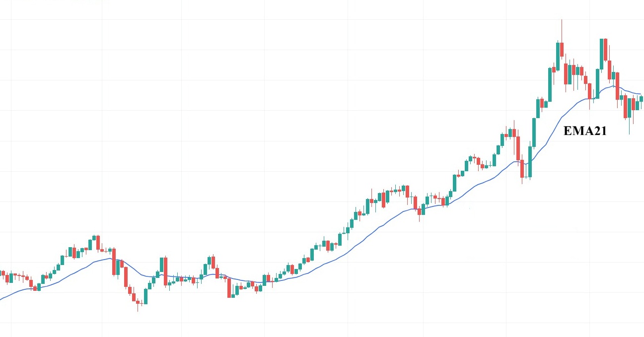Click the red candle immediately right of the second peak
644x337 pixels.
point(606,50)
